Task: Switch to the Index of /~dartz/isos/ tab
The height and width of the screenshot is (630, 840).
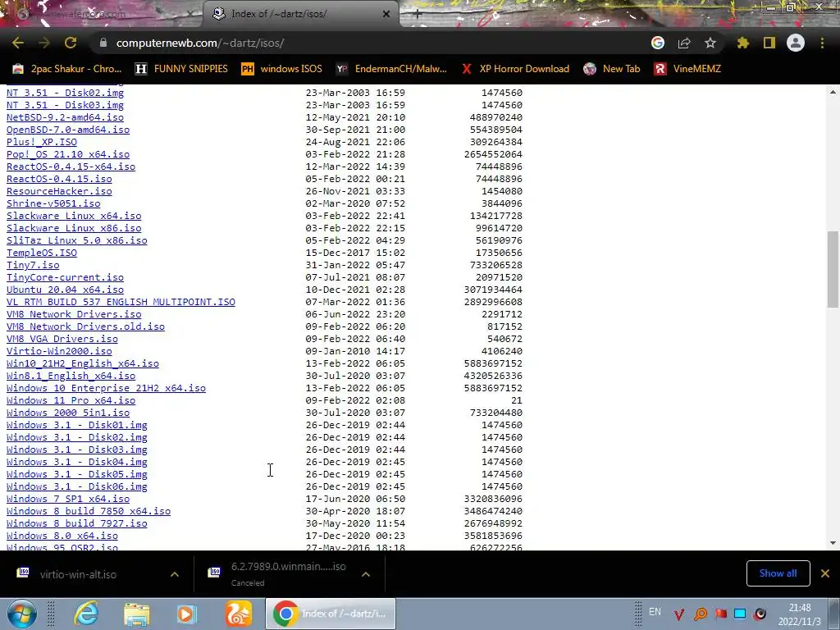Action: pyautogui.click(x=300, y=14)
